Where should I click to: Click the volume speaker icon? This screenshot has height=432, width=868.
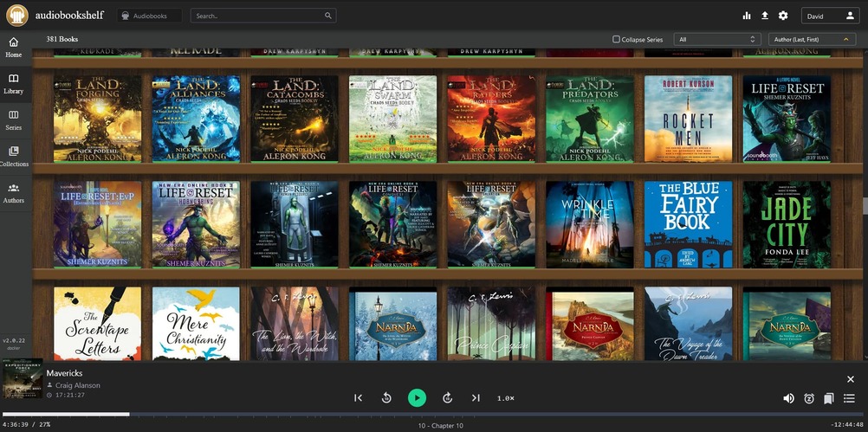point(789,398)
